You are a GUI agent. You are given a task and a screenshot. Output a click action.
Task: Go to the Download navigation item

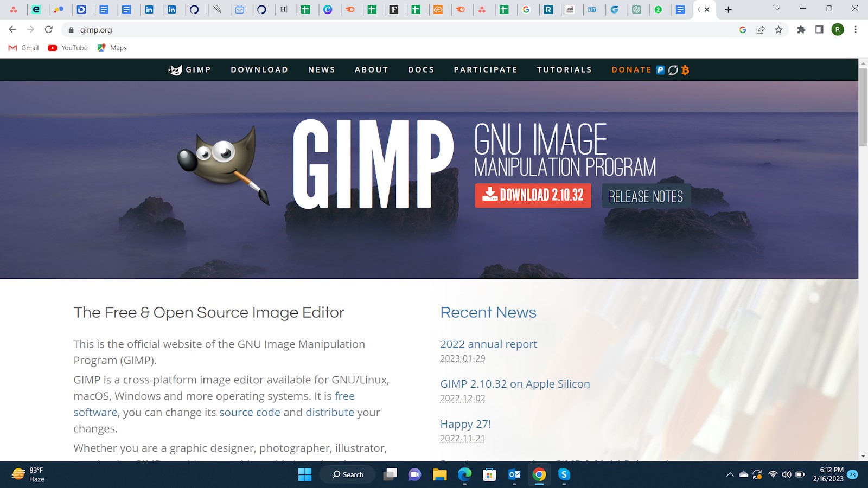pyautogui.click(x=259, y=70)
